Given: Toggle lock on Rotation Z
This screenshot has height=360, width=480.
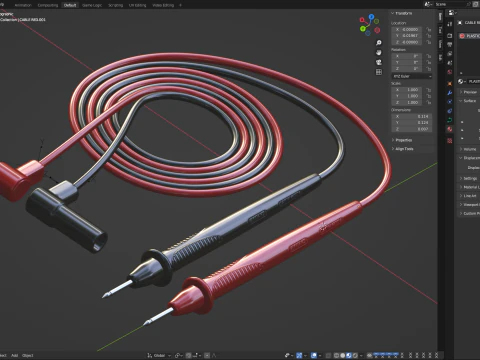Looking at the screenshot, I should [429, 69].
